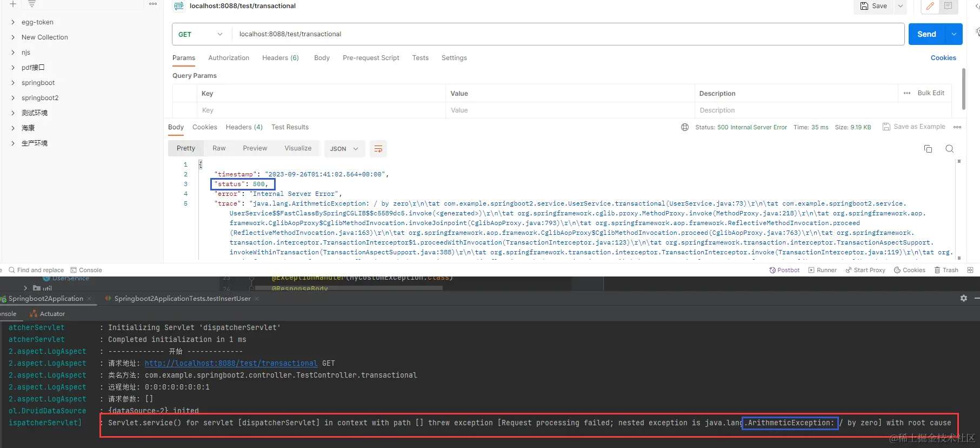Screen dimensions: 980x448
Task: Click the globe network icon
Action: tap(685, 127)
